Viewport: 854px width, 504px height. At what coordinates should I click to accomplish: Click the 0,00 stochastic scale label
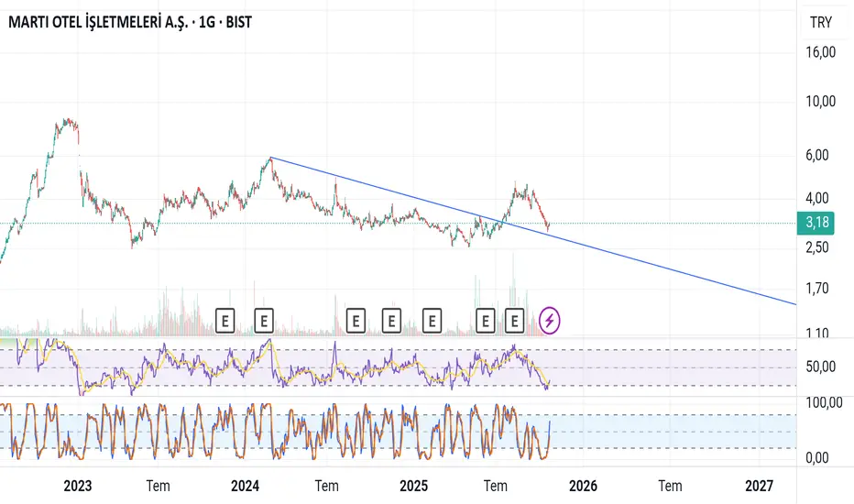817,458
